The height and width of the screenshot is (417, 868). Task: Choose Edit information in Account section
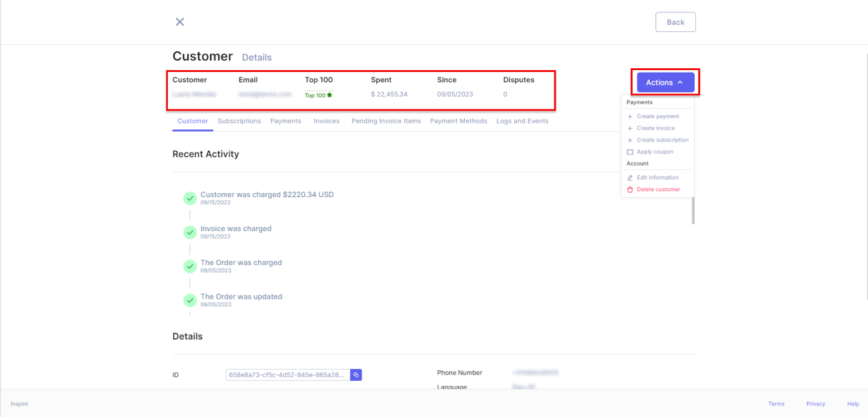pyautogui.click(x=658, y=178)
